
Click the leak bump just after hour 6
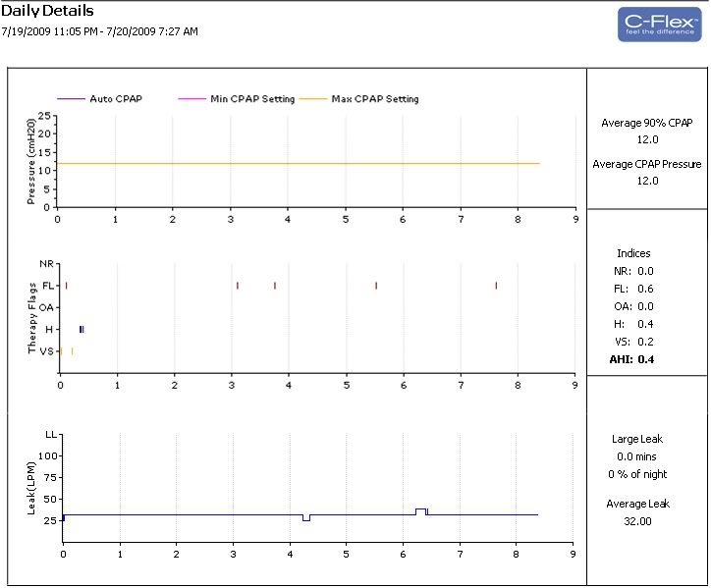(420, 511)
